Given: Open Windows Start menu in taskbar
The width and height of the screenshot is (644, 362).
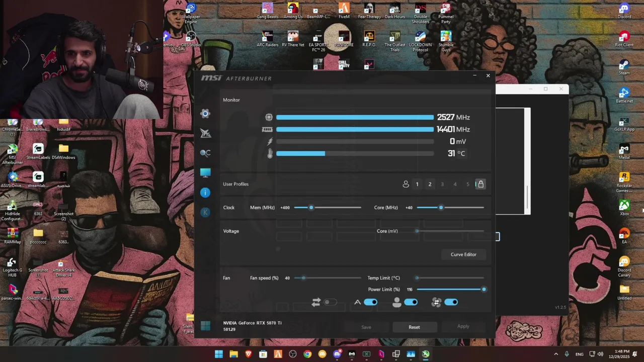Looking at the screenshot, I should [x=219, y=354].
